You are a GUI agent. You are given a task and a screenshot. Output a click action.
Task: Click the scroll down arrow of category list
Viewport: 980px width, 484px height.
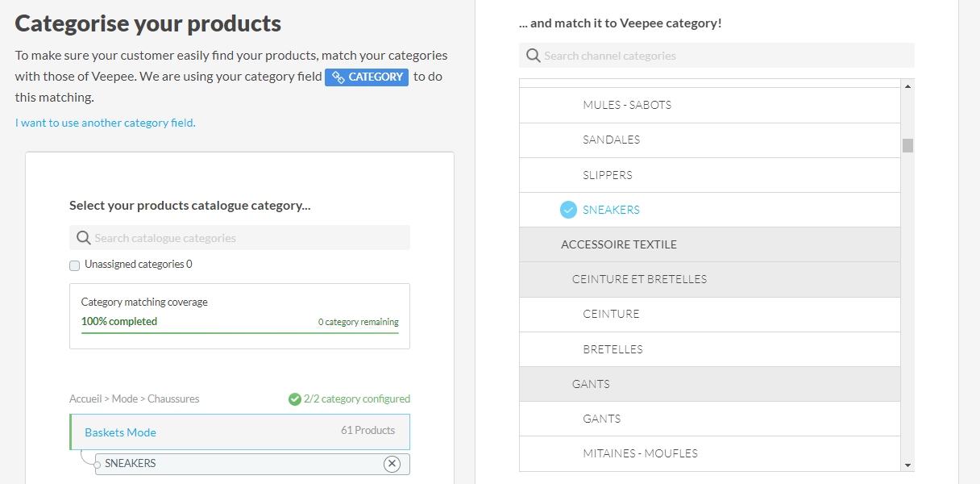(907, 465)
